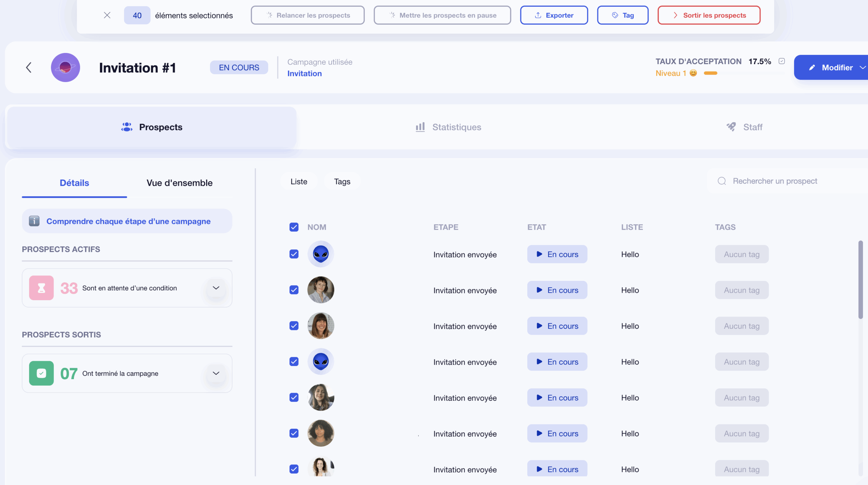Expand the 07 finished campaign group

pyautogui.click(x=216, y=373)
